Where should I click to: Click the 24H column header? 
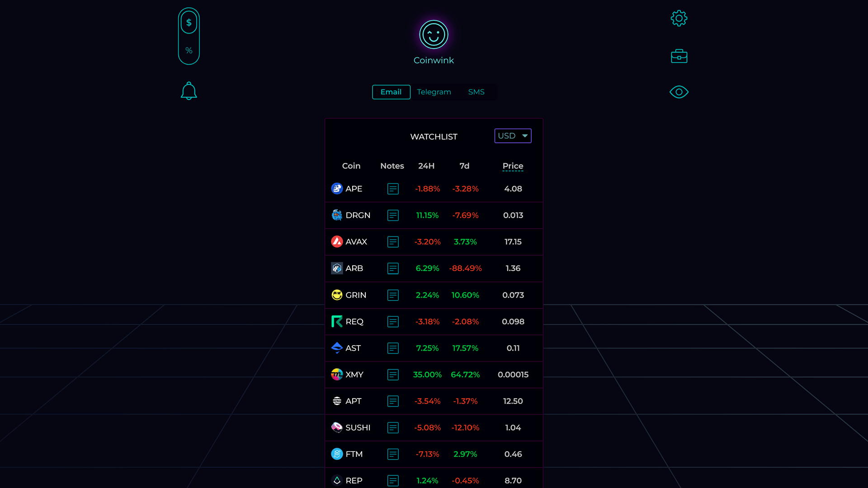[426, 166]
